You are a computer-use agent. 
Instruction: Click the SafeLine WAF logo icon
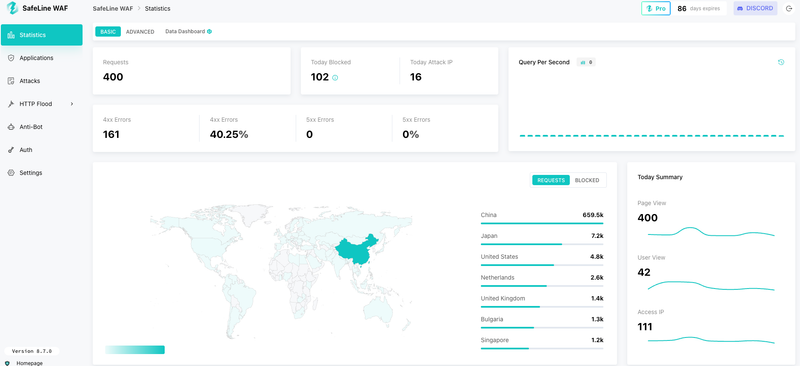[x=12, y=8]
